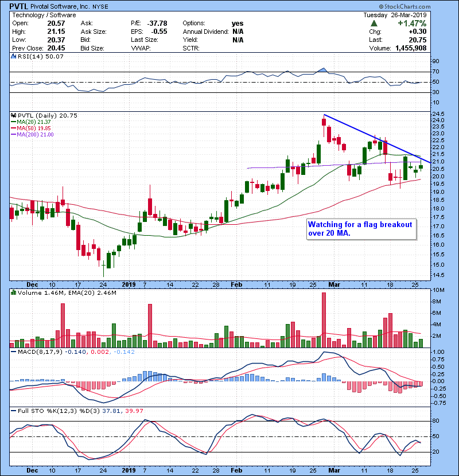Click the Options 'yes' value
This screenshot has height=476, width=459.
tap(238, 24)
